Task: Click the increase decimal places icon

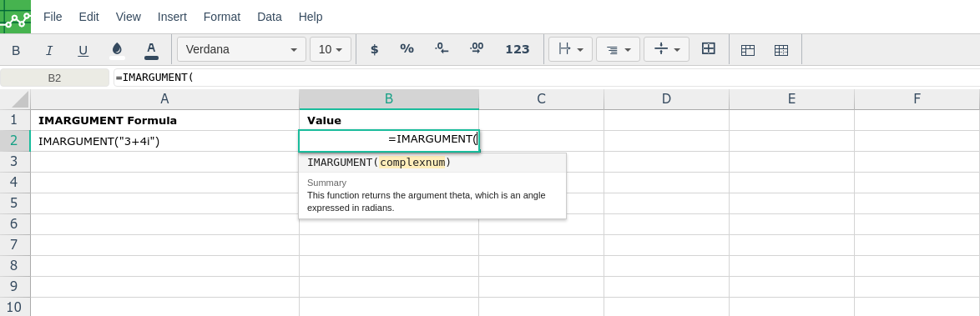Action: (477, 49)
